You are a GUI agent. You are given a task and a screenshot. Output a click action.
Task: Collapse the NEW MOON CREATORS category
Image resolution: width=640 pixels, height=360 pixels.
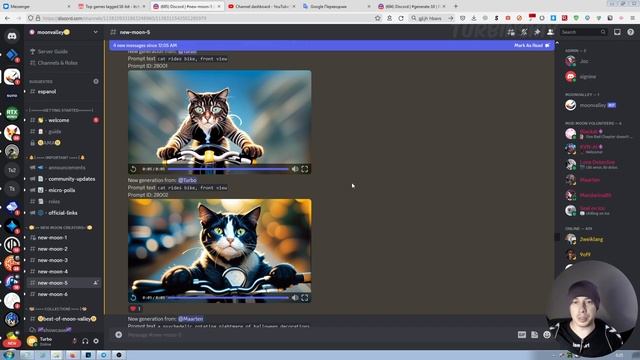tap(60, 227)
